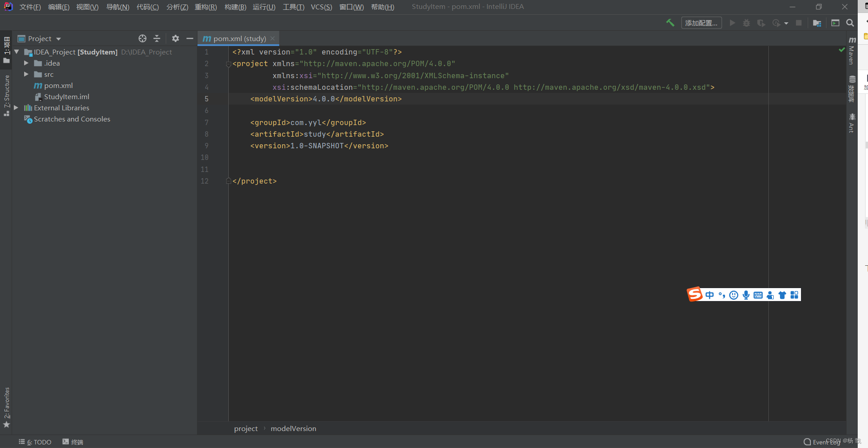Click the Run play button in toolbar
The image size is (868, 448).
click(732, 23)
